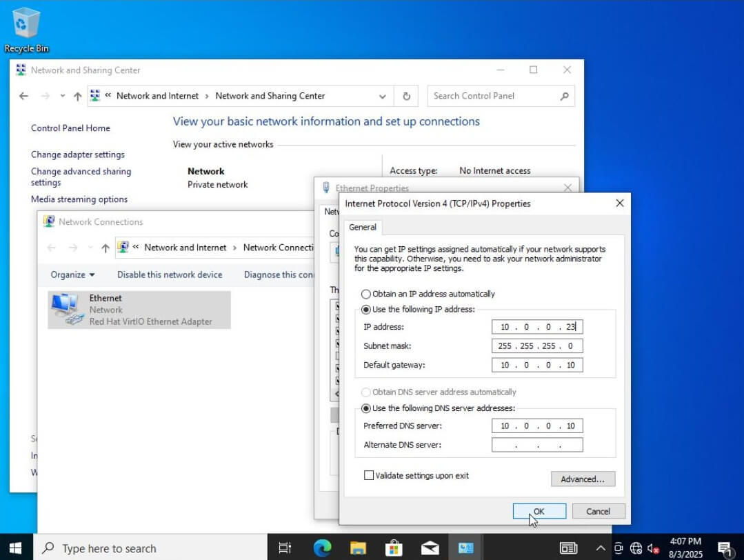Expand the address bar history dropdown in Sharing Center
744x560 pixels.
point(383,97)
